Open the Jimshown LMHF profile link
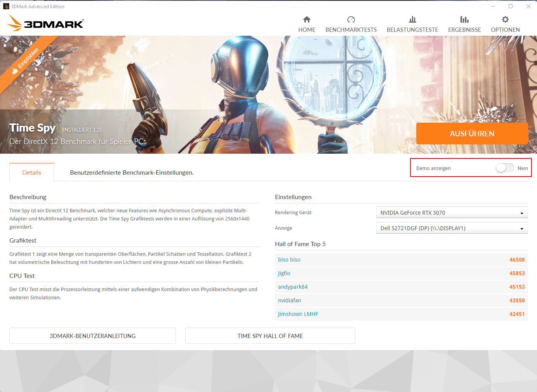This screenshot has height=392, width=537. [298, 314]
